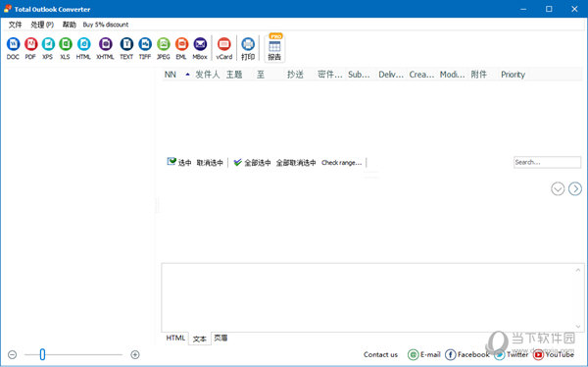The image size is (588, 367).
Task: Click the Priority column header
Action: click(x=513, y=75)
